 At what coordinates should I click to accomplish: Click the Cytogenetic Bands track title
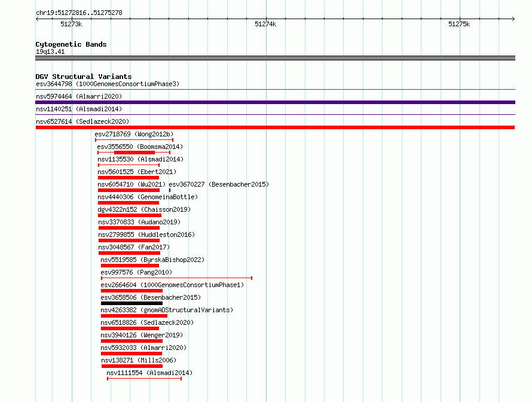[x=71, y=44]
